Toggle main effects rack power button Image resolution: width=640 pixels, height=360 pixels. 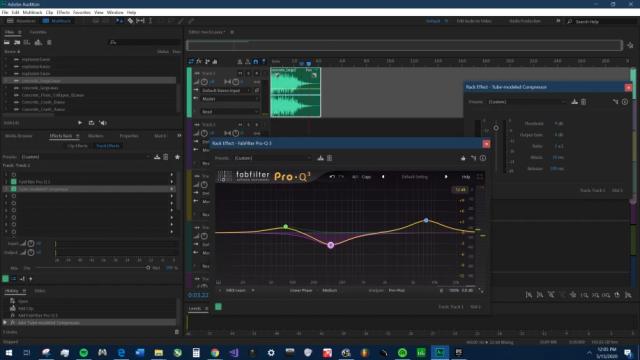(5, 279)
